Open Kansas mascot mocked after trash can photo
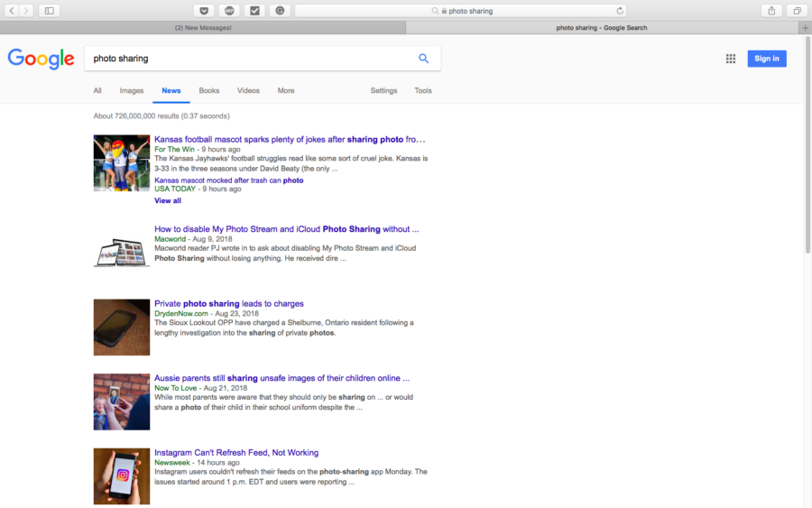 click(229, 180)
